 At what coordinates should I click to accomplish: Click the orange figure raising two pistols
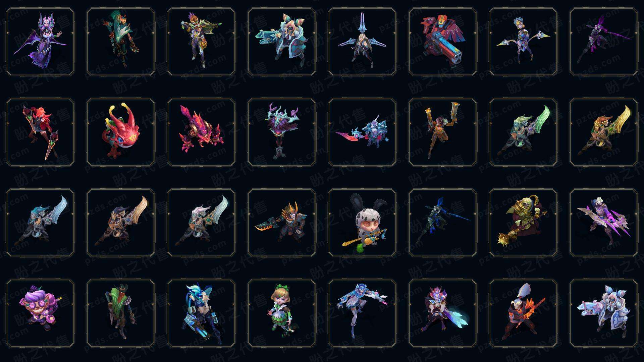click(x=443, y=132)
